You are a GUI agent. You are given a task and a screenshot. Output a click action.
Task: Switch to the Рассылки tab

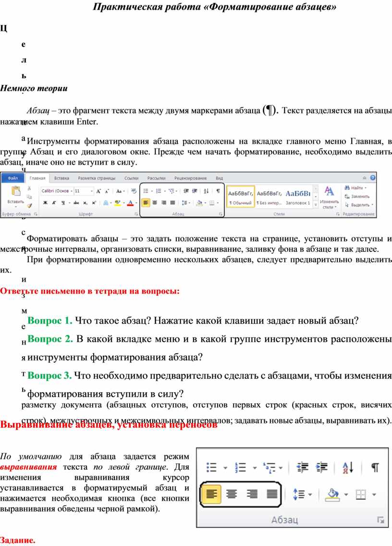(x=156, y=178)
